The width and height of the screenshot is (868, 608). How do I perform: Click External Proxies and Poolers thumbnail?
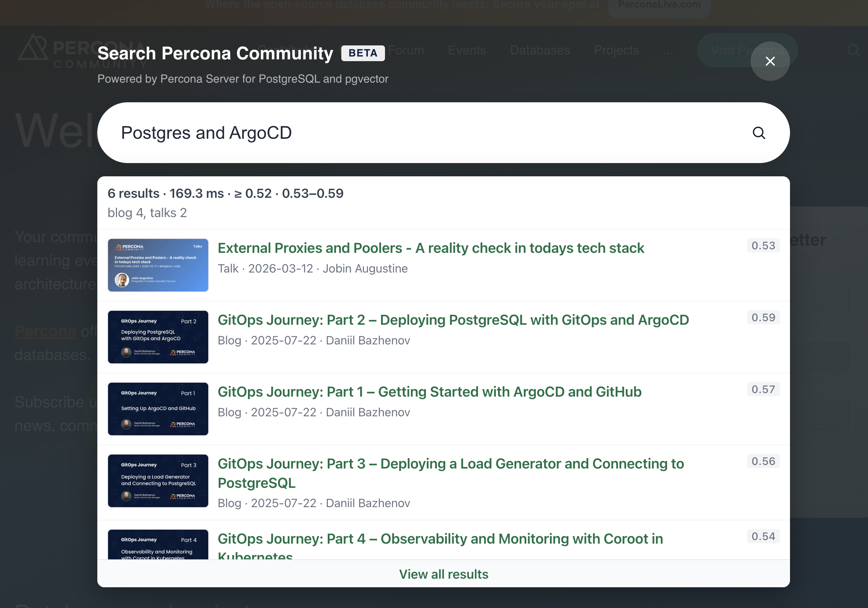click(x=158, y=265)
